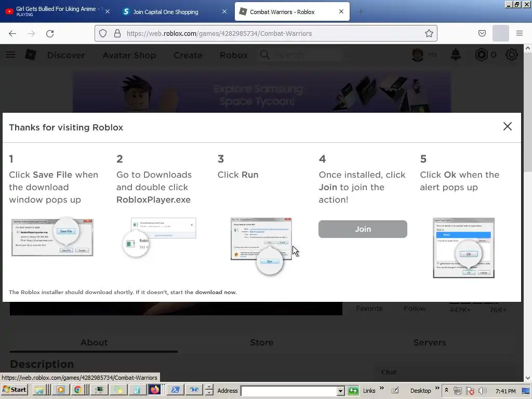Close the YouTube tab
The width and height of the screenshot is (532, 399).
point(108,11)
